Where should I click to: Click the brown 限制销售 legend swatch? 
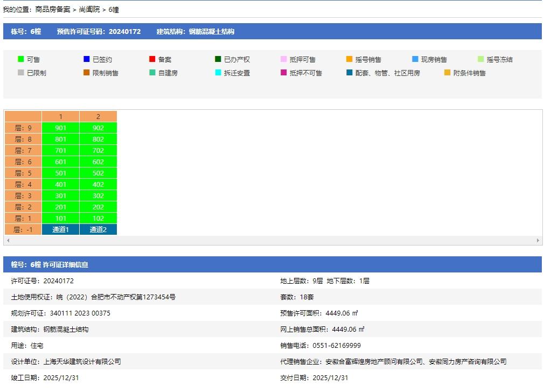tap(87, 73)
